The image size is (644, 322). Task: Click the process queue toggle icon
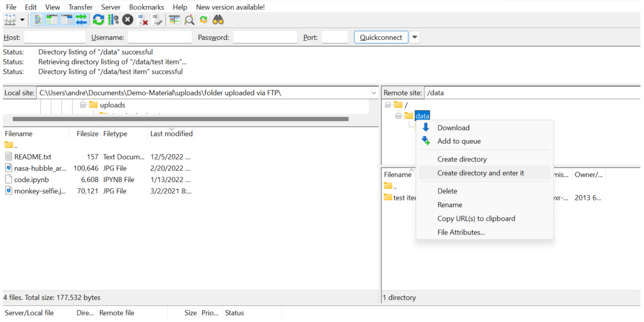click(113, 20)
